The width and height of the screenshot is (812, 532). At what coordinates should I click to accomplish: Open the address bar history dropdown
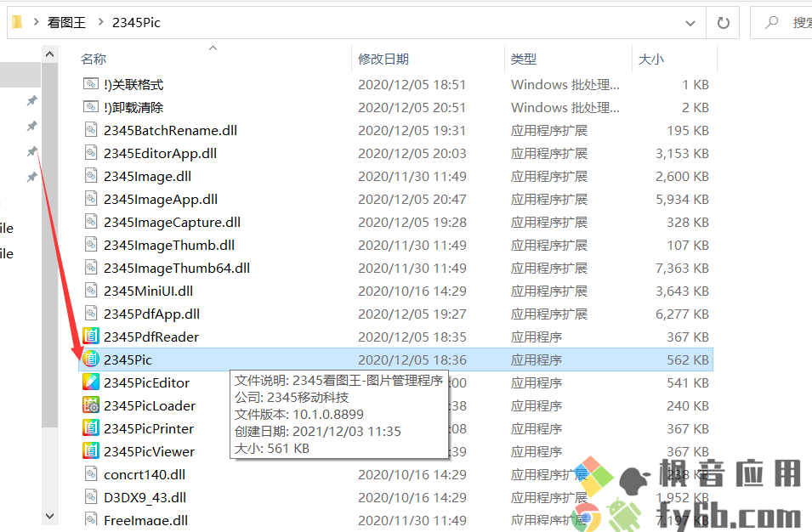pyautogui.click(x=690, y=23)
